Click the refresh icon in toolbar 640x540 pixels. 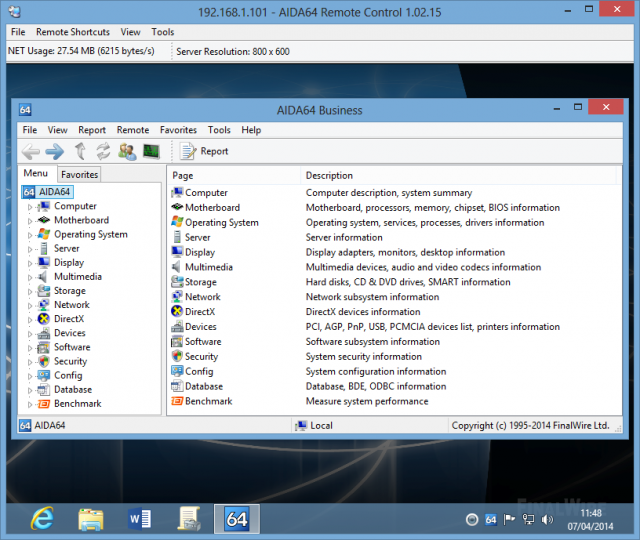pyautogui.click(x=103, y=151)
